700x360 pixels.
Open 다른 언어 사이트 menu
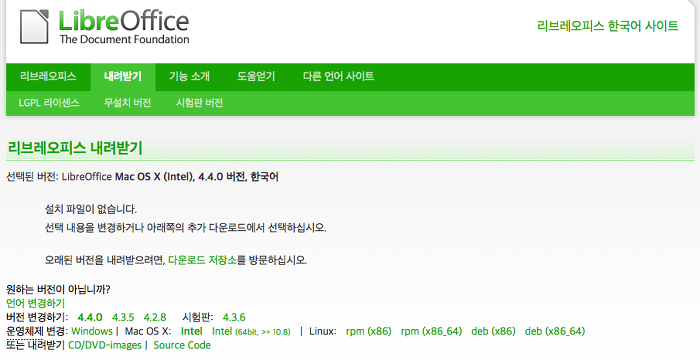(x=338, y=76)
